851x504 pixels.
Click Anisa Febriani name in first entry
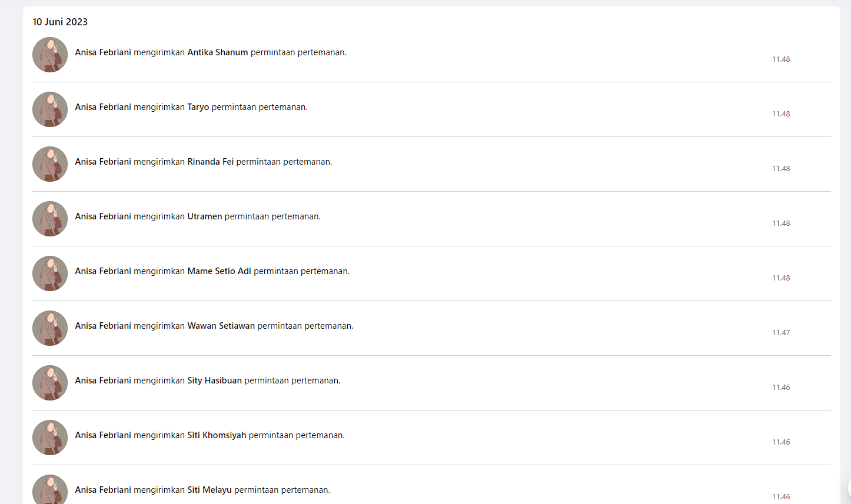(103, 52)
